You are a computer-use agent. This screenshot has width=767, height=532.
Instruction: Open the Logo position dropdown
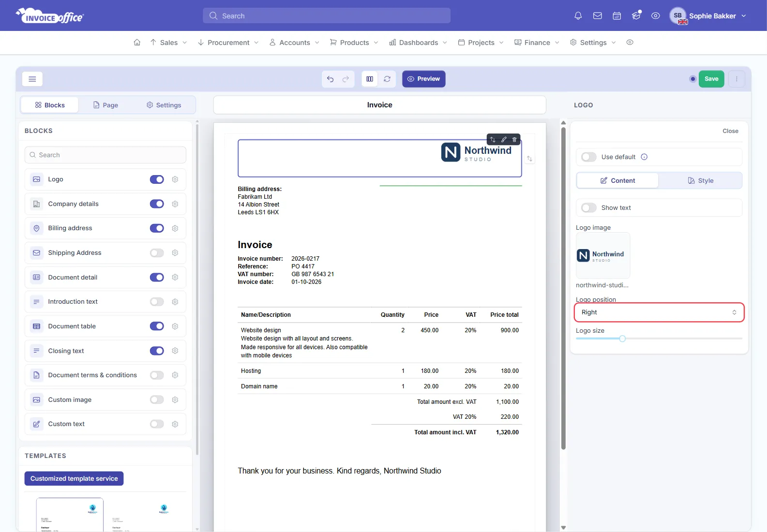[x=659, y=312]
